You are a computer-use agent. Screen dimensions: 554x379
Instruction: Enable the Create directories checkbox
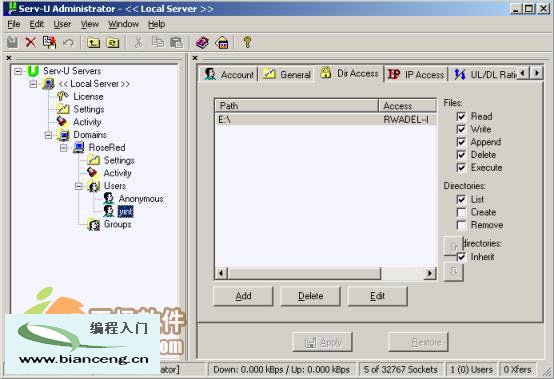click(461, 212)
